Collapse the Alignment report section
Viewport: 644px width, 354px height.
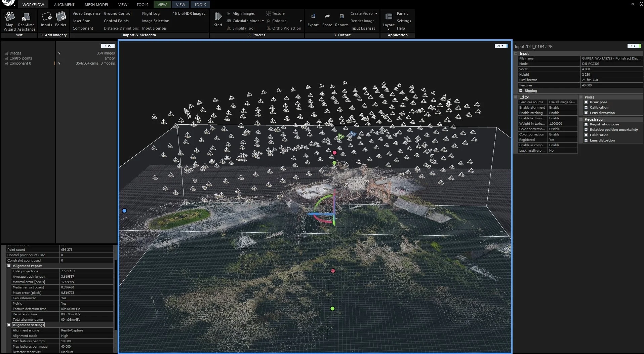click(9, 266)
